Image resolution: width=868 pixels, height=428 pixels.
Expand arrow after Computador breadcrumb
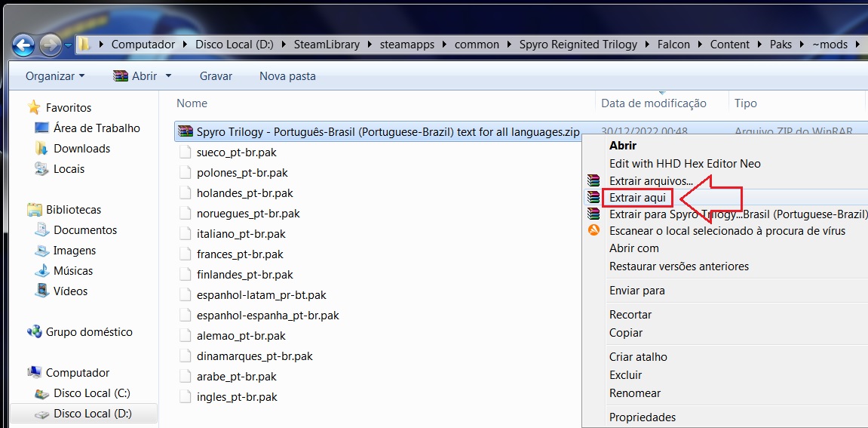point(186,45)
